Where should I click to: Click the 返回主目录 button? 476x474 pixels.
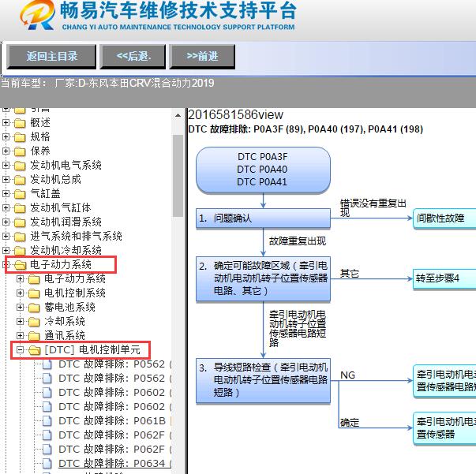click(x=51, y=57)
